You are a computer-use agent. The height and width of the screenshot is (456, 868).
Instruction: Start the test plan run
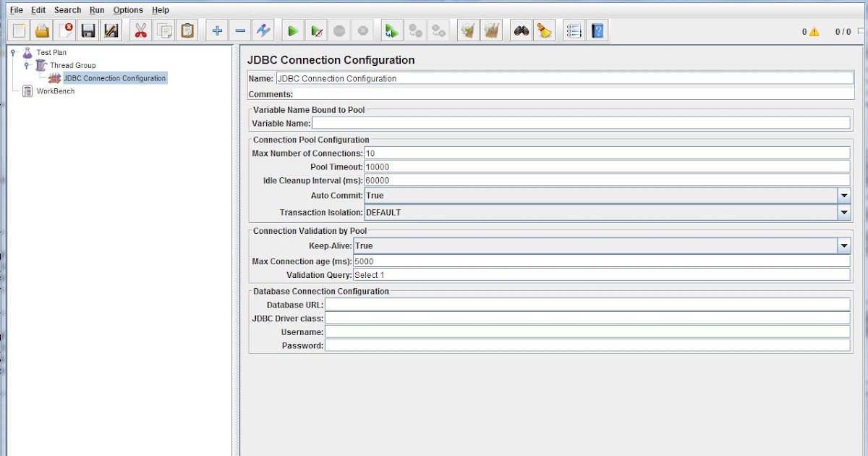coord(292,30)
